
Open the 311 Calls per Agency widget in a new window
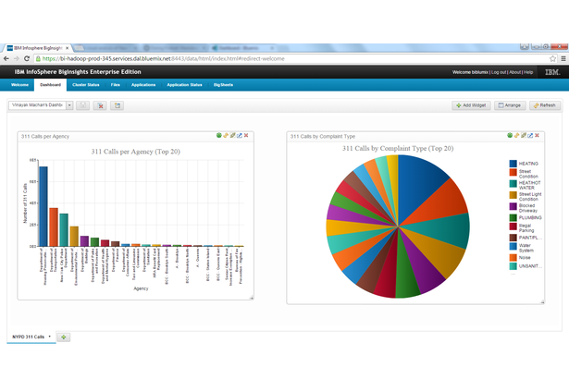tap(239, 135)
